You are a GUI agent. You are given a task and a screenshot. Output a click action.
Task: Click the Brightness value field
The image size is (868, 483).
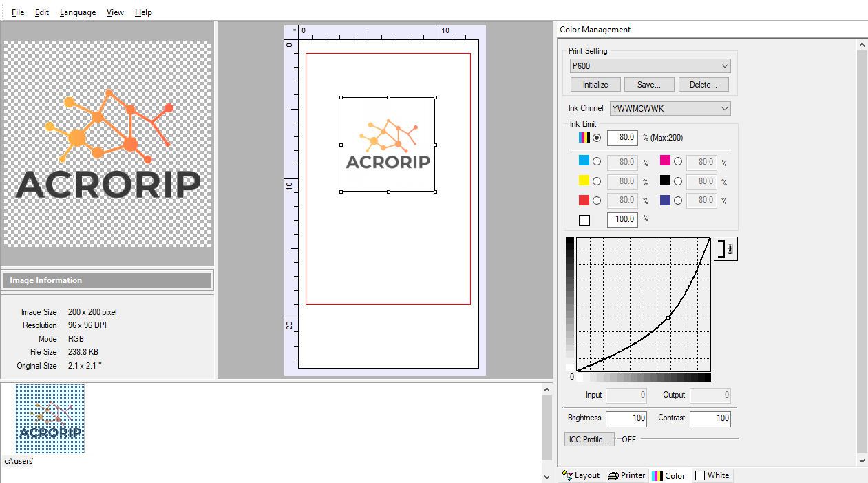point(626,418)
